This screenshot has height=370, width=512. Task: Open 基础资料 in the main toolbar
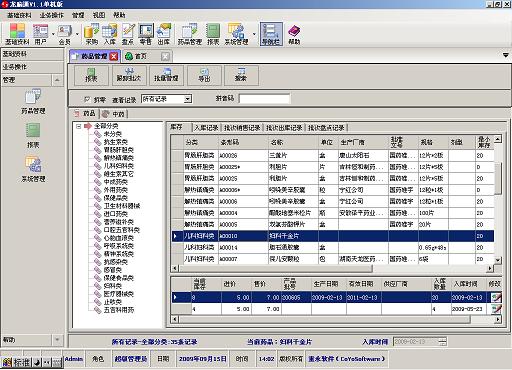point(17,34)
